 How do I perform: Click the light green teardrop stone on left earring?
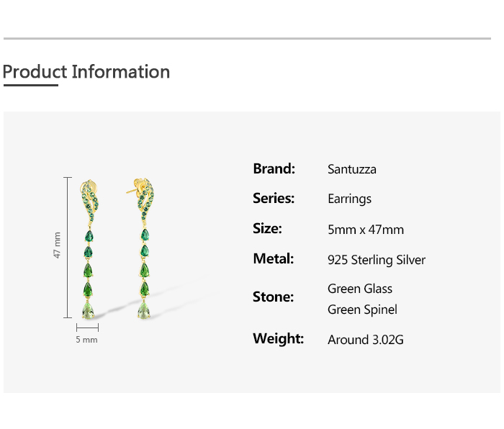point(88,310)
